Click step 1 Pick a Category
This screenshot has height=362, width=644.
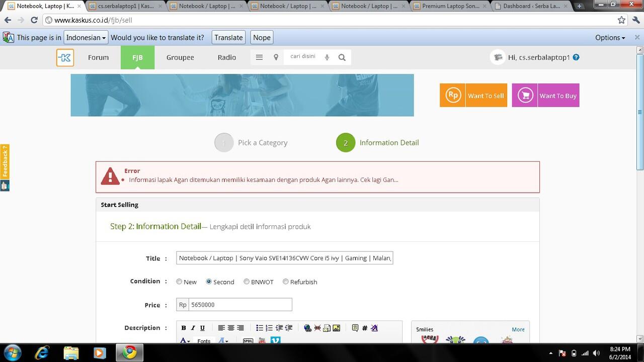[x=251, y=143]
